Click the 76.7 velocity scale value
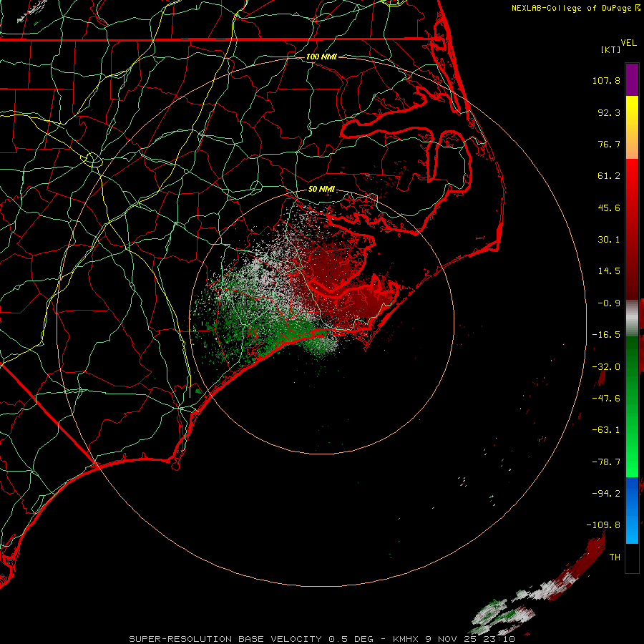Image resolution: width=644 pixels, height=644 pixels. 609,144
